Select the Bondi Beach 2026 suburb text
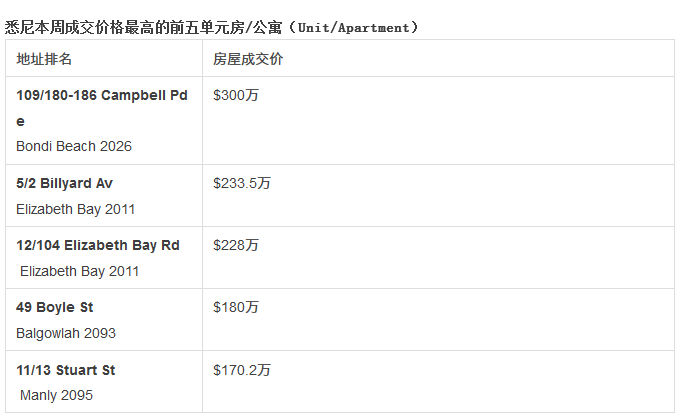The width and height of the screenshot is (679, 417). tap(74, 146)
